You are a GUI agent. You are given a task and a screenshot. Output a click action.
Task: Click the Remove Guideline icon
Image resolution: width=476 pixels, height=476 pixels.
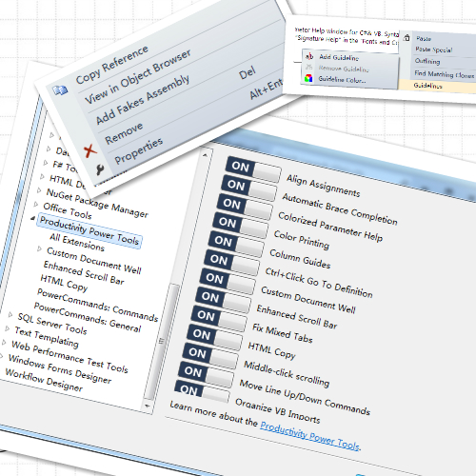309,67
